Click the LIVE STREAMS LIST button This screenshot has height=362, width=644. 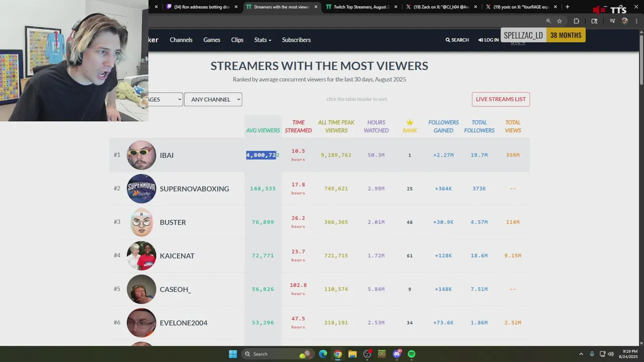point(501,99)
